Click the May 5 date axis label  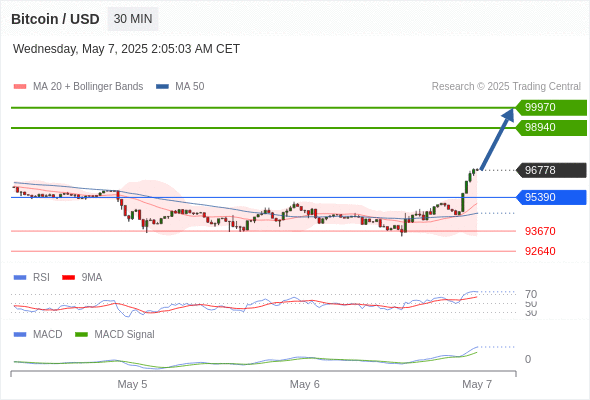(x=132, y=384)
